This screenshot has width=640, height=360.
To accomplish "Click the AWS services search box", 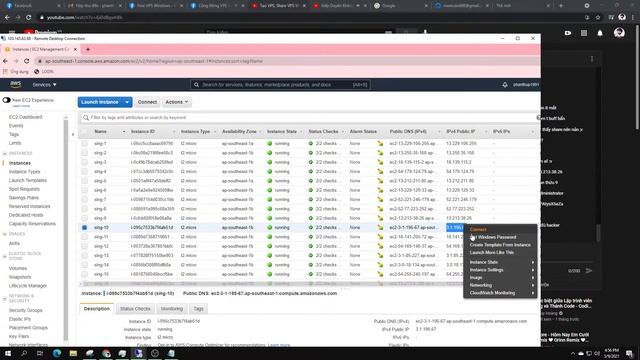I will pyautogui.click(x=280, y=84).
